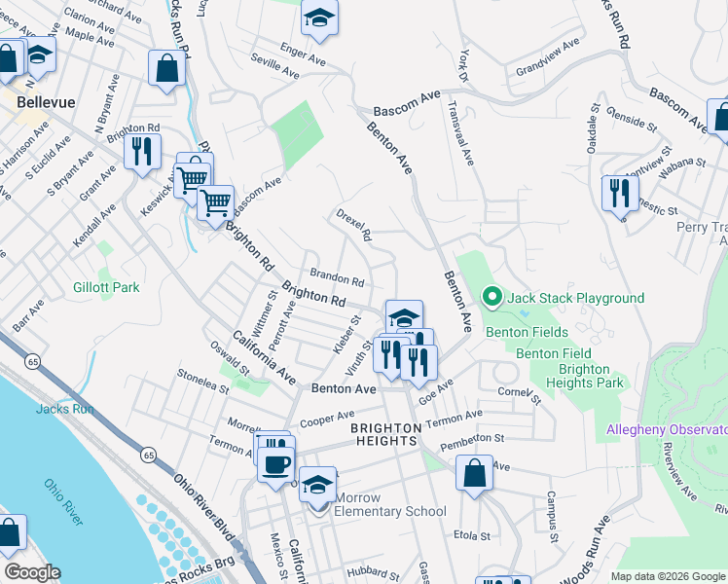The width and height of the screenshot is (728, 584).
Task: Click the Benton Fields label
Action: (x=527, y=332)
